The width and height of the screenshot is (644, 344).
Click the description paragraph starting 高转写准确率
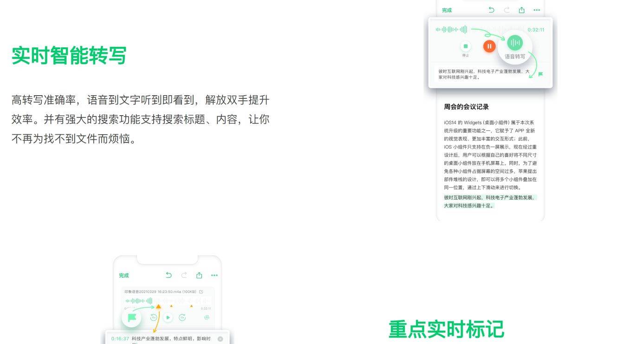point(140,119)
